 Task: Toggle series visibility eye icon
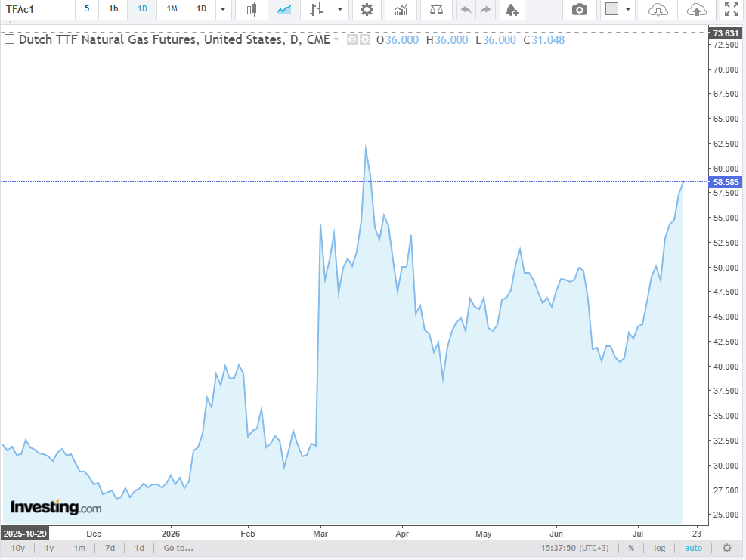point(351,40)
